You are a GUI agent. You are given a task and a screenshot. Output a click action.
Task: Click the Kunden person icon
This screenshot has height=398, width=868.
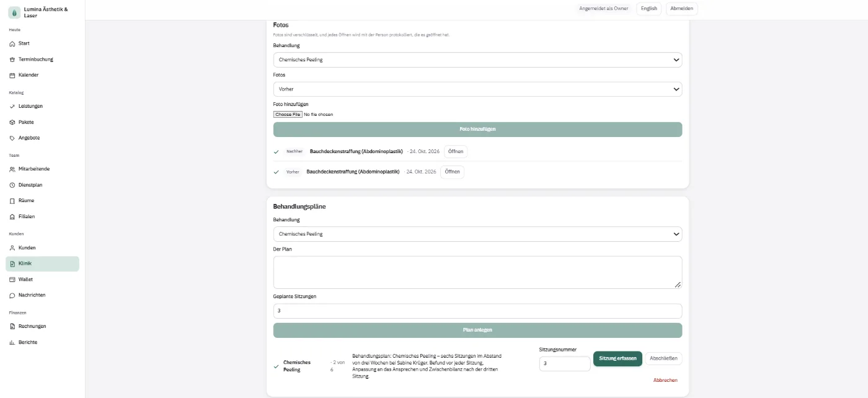pyautogui.click(x=12, y=248)
